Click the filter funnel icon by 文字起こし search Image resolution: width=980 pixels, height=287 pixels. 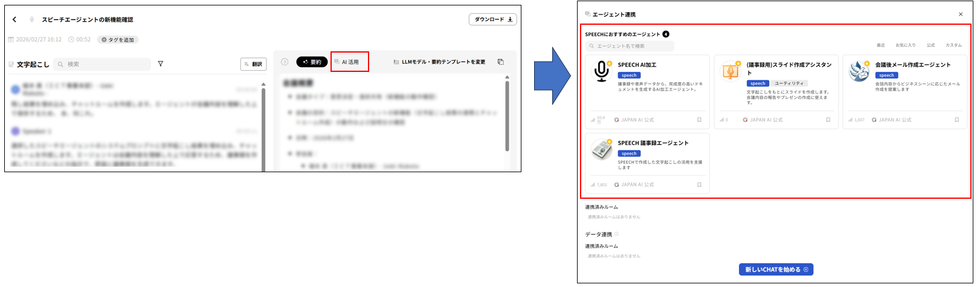pyautogui.click(x=160, y=64)
